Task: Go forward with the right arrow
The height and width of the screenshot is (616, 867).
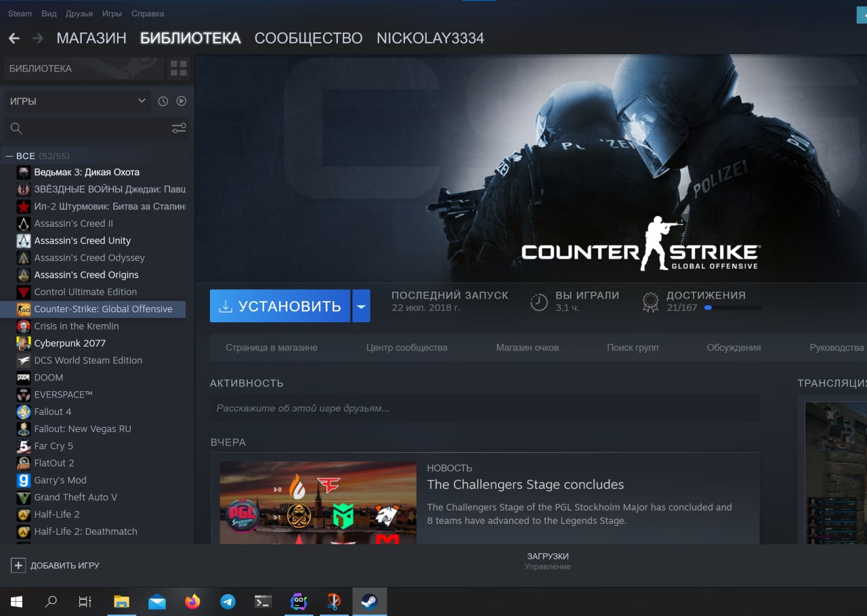Action: tap(38, 39)
